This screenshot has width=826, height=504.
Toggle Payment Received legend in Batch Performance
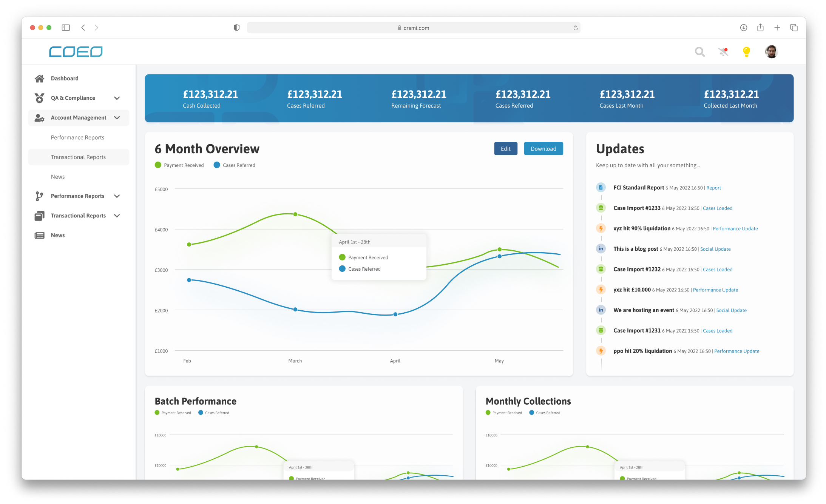(x=173, y=413)
